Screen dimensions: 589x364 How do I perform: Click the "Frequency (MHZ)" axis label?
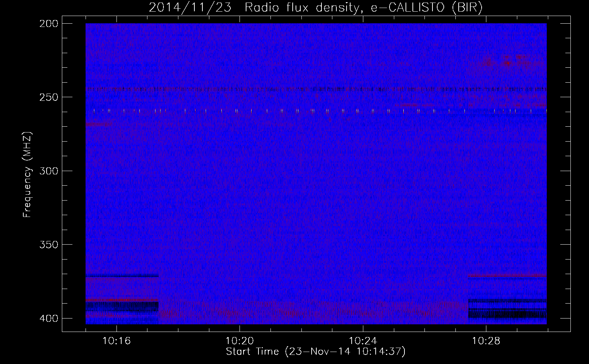coord(27,174)
